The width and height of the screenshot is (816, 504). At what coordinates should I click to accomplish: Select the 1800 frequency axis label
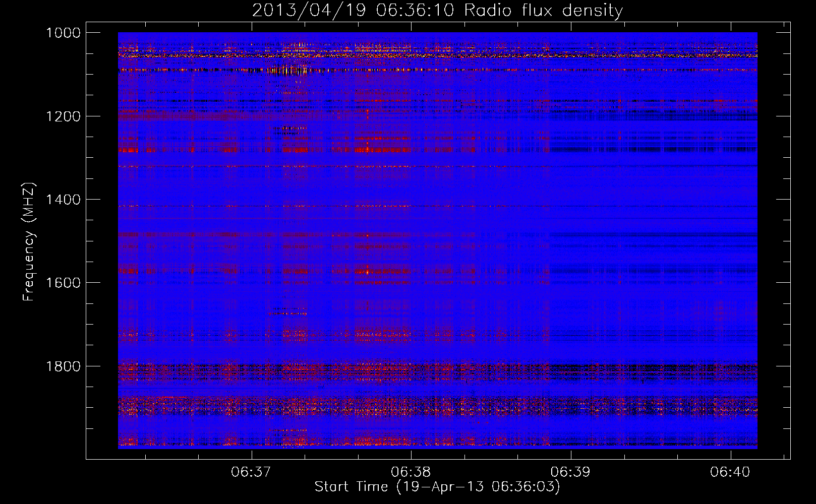[x=63, y=366]
